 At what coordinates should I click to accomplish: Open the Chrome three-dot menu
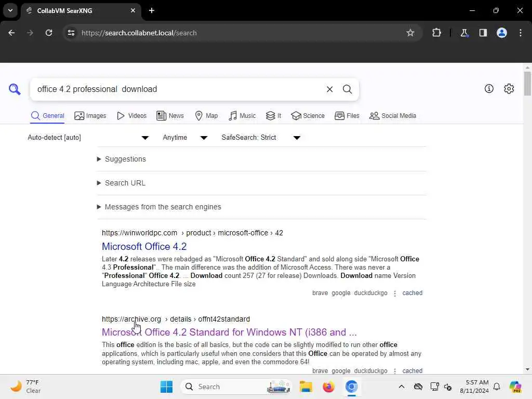(x=521, y=33)
